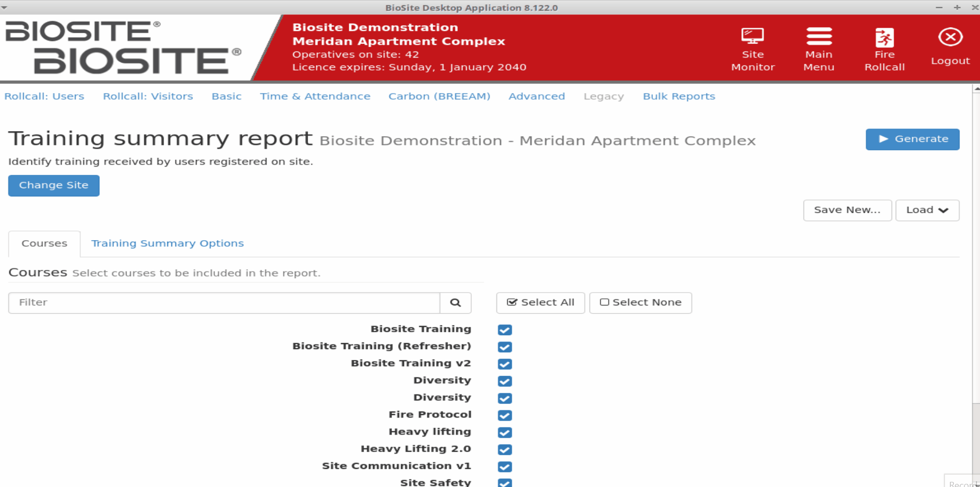The width and height of the screenshot is (980, 487).
Task: Open the Basic reports menu
Action: click(x=226, y=96)
